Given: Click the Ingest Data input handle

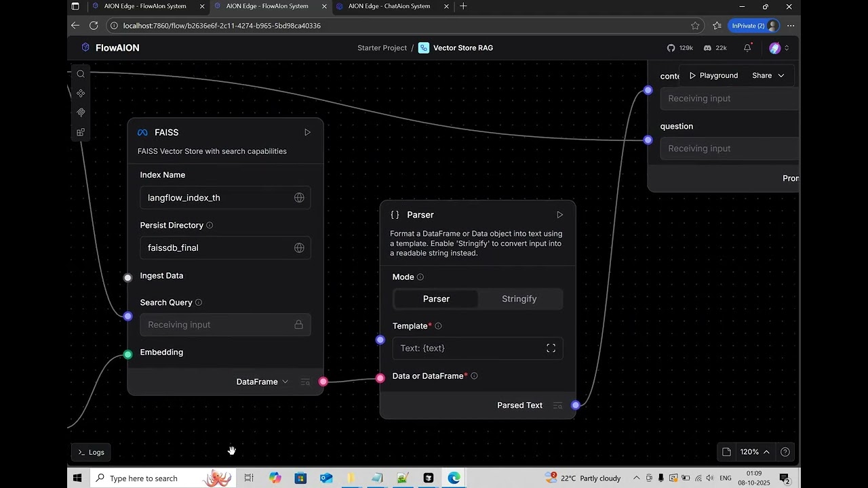Looking at the screenshot, I should pyautogui.click(x=127, y=277).
